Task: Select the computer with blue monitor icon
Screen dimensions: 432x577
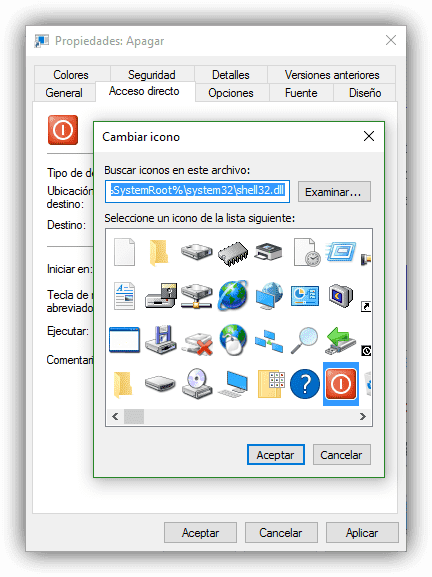Action: tap(233, 384)
